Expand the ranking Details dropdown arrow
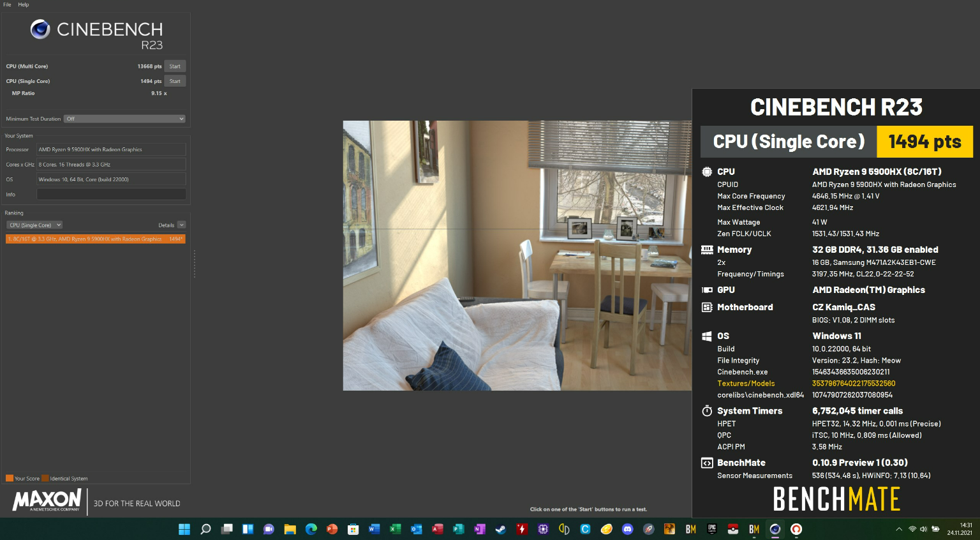Image resolution: width=980 pixels, height=540 pixels. [x=181, y=225]
